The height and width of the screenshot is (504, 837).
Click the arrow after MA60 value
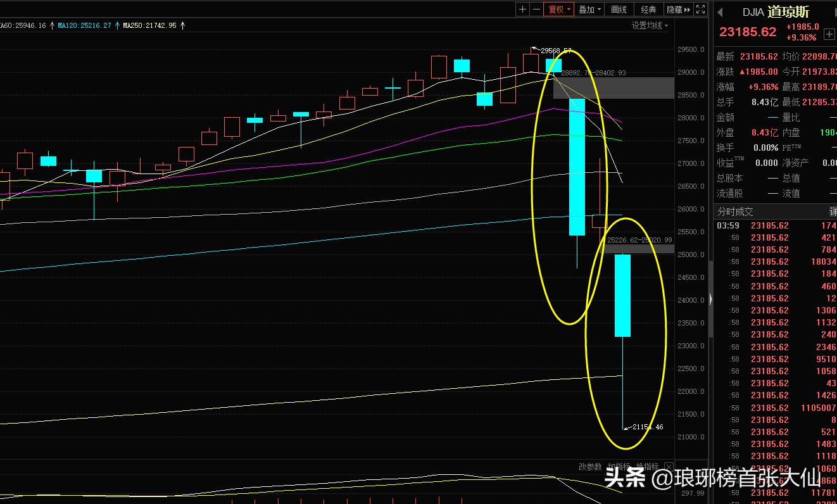51,25
